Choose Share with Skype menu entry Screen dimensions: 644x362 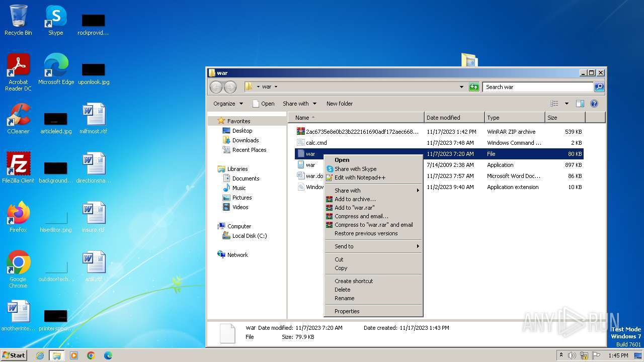click(x=373, y=169)
